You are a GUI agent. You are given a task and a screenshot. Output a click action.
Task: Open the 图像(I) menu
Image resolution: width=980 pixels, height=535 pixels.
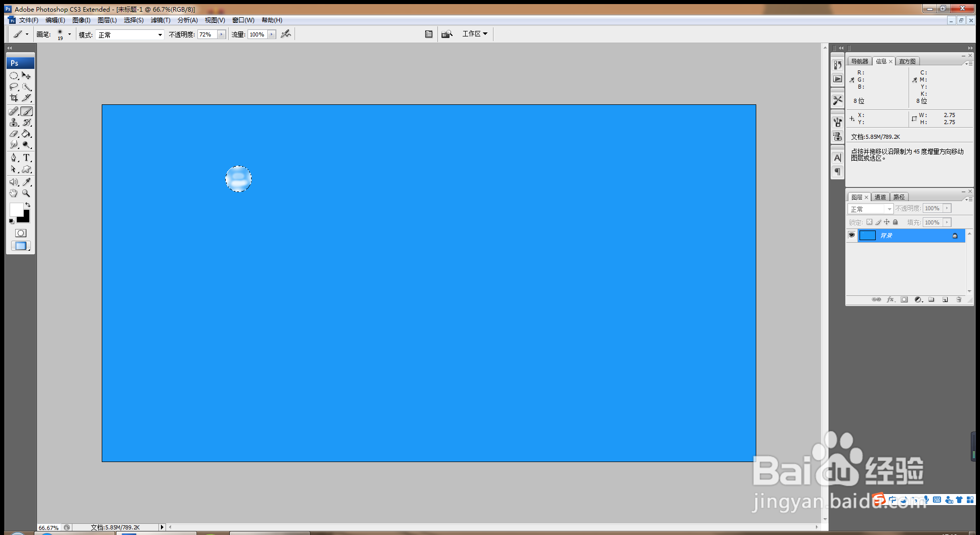(x=81, y=20)
